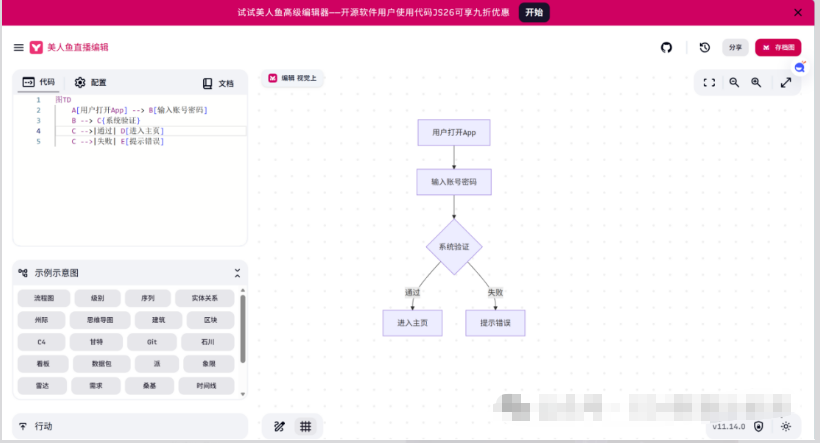Load the 建筑 architecture sample

pos(158,320)
